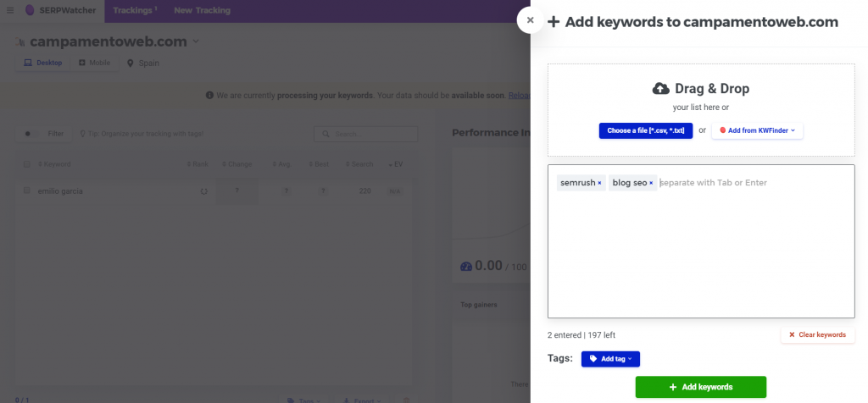Tick the select-all keywords checkbox
Screen dimensions: 868x403
(26, 164)
